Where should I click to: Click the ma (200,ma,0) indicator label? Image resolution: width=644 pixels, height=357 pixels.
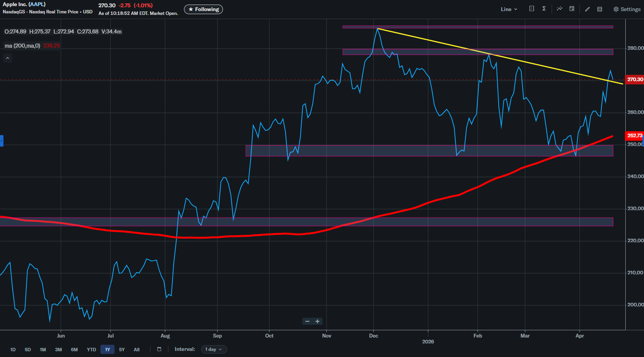[22, 46]
